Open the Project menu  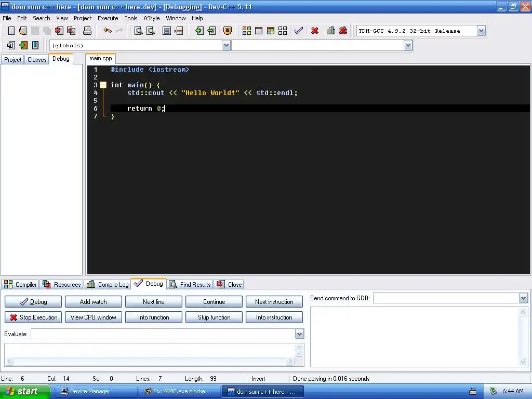click(x=83, y=18)
